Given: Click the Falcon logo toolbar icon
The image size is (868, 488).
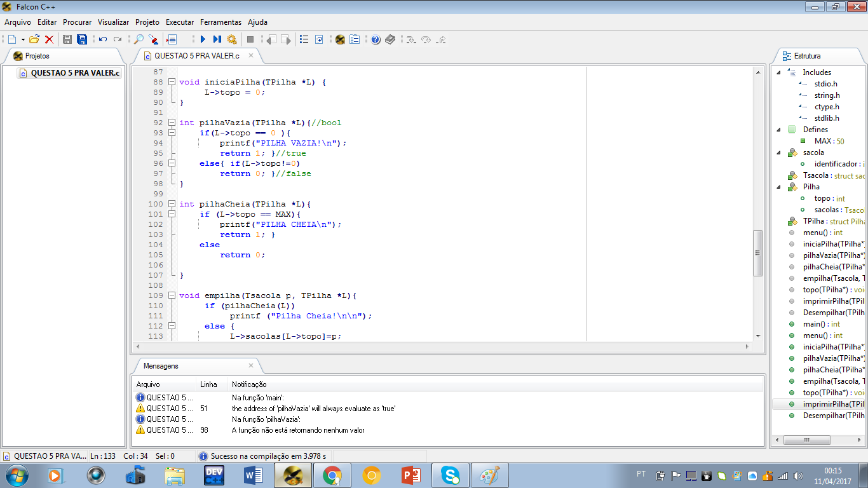Looking at the screenshot, I should point(340,39).
